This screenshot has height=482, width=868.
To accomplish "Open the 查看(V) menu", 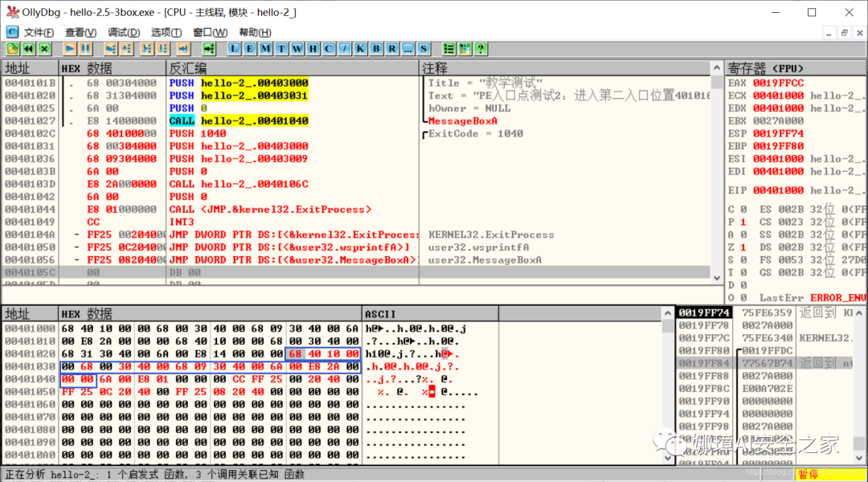I will coord(81,33).
